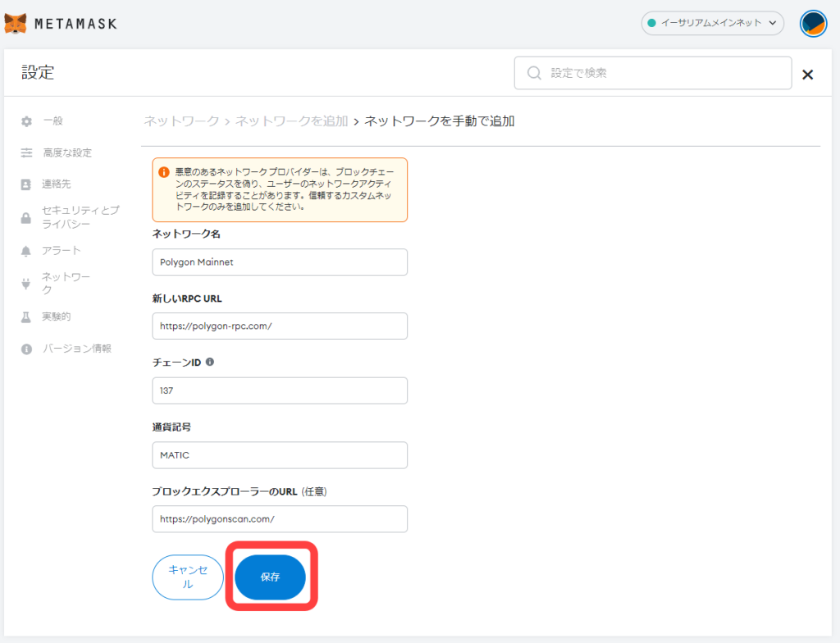This screenshot has width=840, height=643.
Task: Go to ネットワークを追加 breadcrumb
Action: click(x=292, y=121)
